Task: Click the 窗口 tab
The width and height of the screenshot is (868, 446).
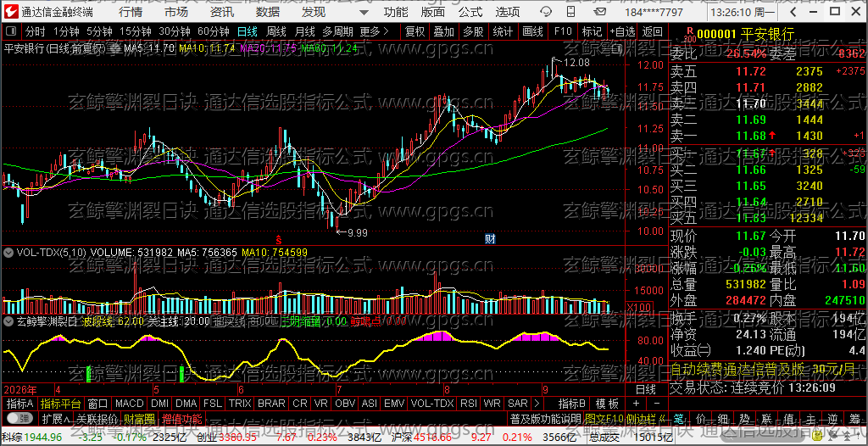Action: pos(98,404)
